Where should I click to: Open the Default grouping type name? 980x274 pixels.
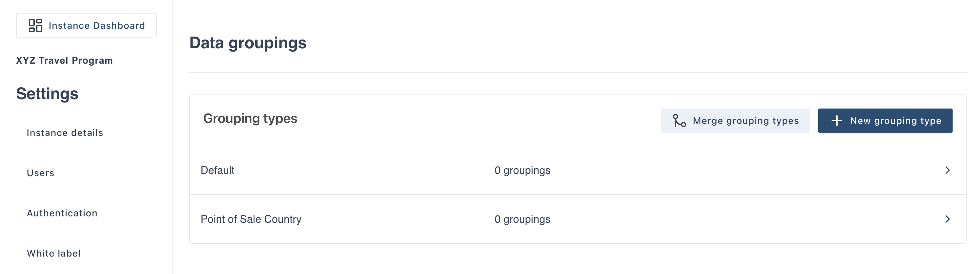tap(217, 170)
